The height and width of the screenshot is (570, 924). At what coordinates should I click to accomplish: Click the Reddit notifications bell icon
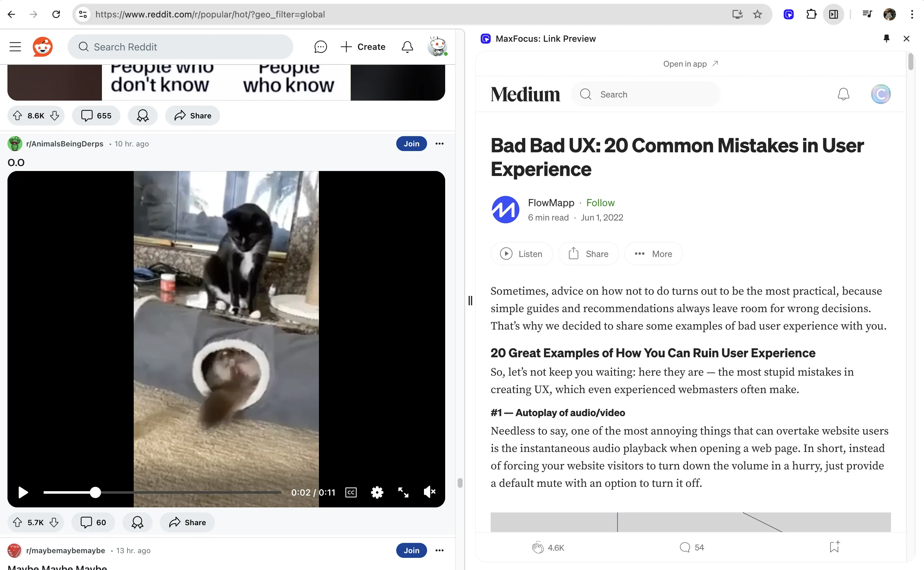click(x=407, y=47)
